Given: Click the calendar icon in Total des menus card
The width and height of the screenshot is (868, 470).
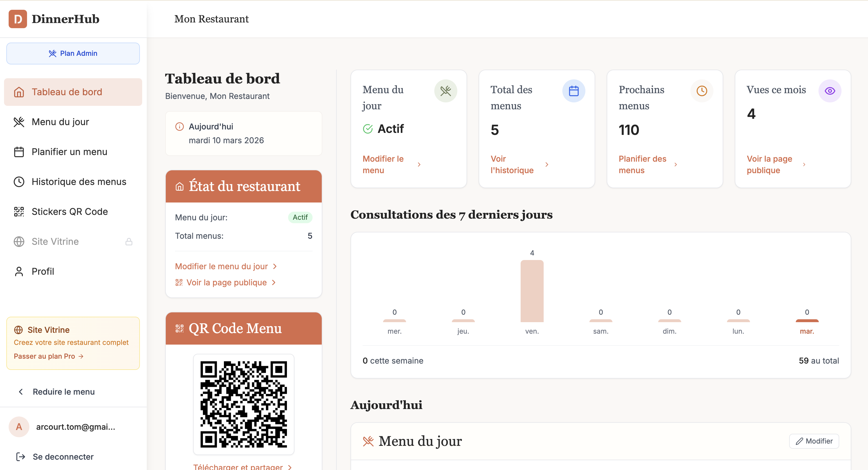Looking at the screenshot, I should tap(574, 91).
